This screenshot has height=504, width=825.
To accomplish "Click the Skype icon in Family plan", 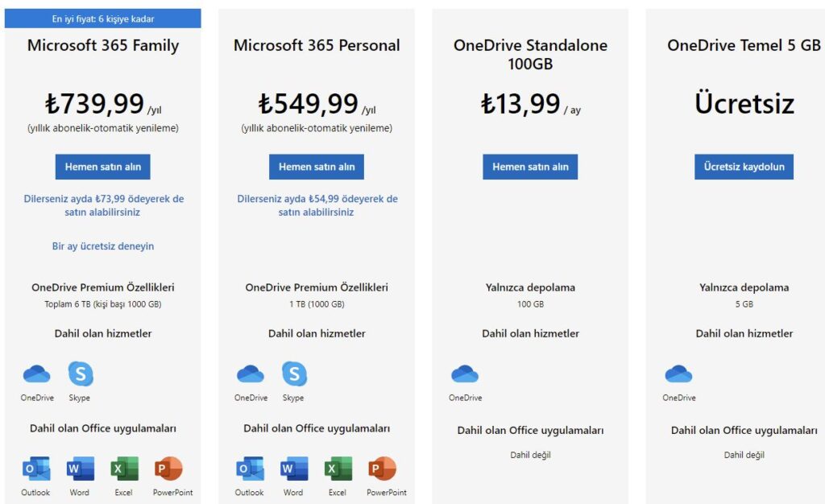I will [81, 374].
